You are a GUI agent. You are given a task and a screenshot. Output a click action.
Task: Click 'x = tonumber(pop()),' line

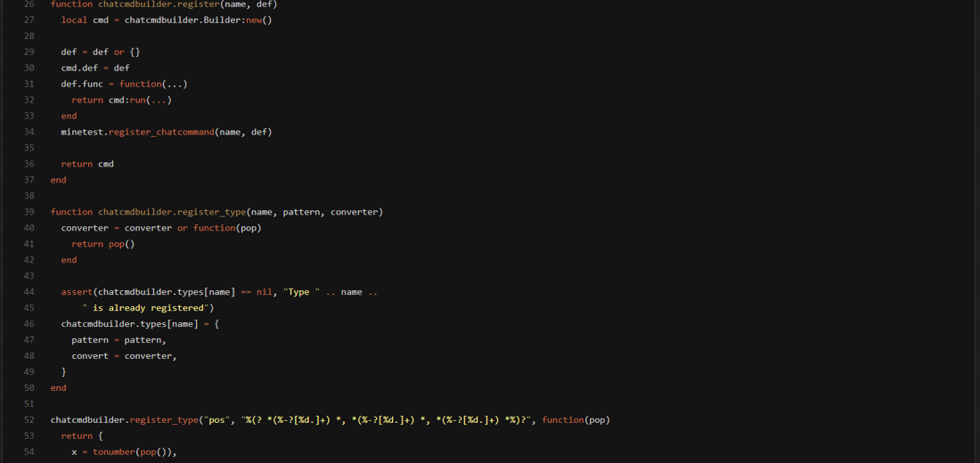click(x=125, y=451)
